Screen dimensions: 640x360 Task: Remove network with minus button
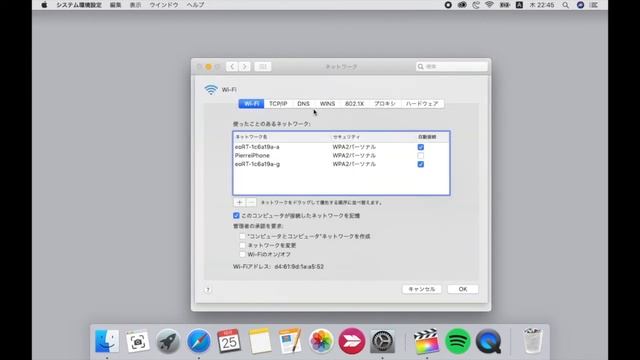pos(251,202)
